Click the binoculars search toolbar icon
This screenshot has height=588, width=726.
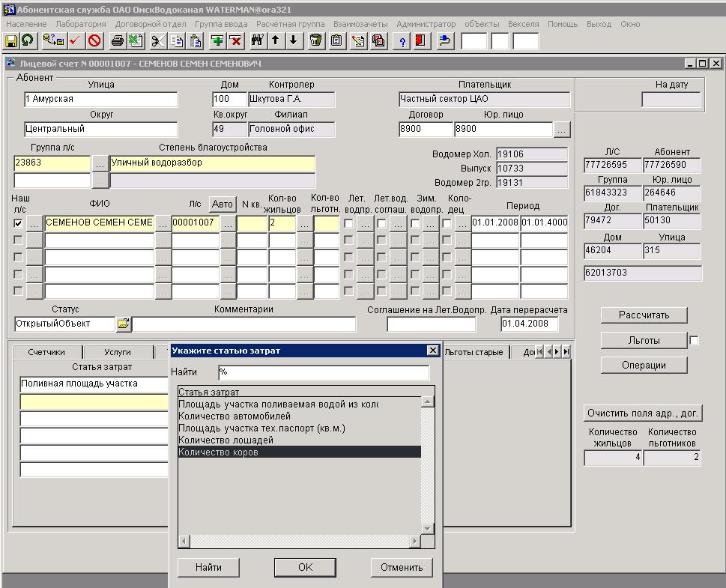[257, 41]
